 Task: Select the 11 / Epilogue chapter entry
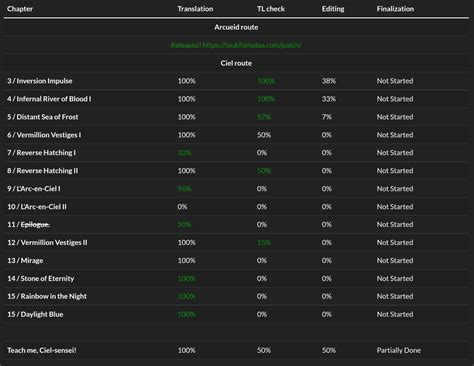tap(29, 225)
